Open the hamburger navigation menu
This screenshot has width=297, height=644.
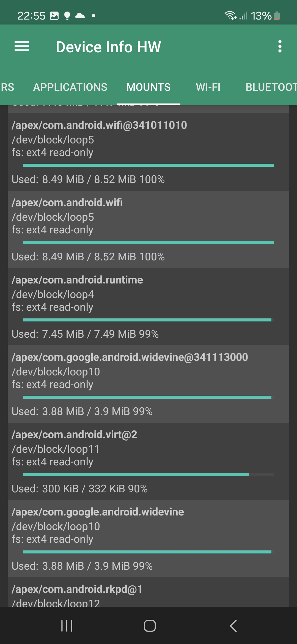tap(22, 46)
